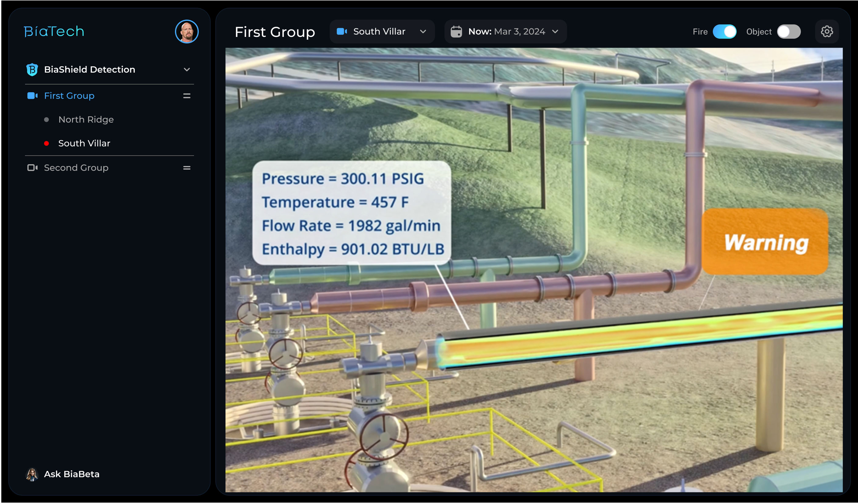Click the Fire label
Image resolution: width=858 pixels, height=504 pixels.
pyautogui.click(x=700, y=32)
